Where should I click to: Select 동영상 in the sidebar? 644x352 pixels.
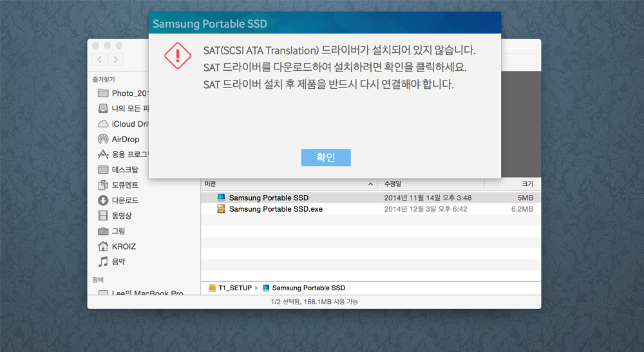pyautogui.click(x=122, y=216)
